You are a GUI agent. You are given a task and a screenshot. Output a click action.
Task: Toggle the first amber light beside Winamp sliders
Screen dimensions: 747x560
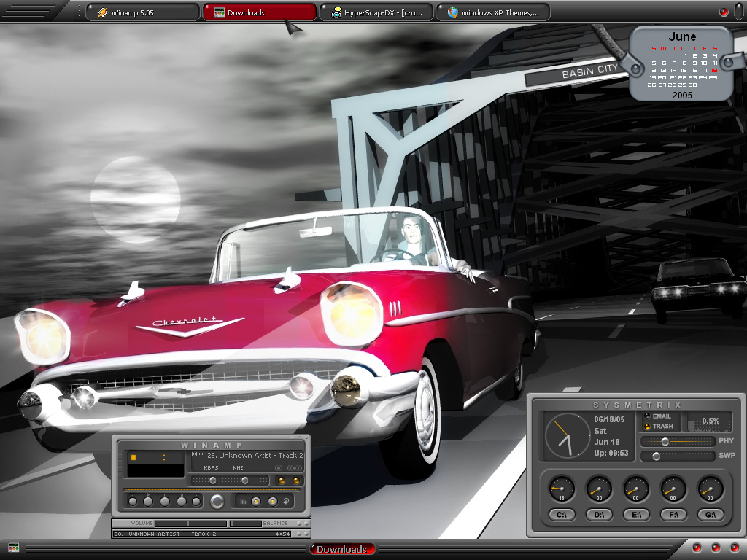click(x=281, y=481)
